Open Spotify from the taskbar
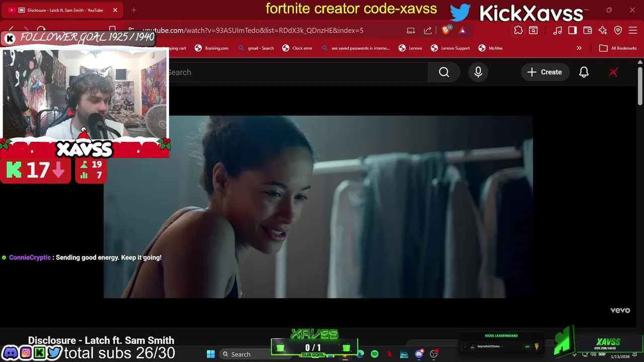This screenshot has height=362, width=644. (x=374, y=354)
